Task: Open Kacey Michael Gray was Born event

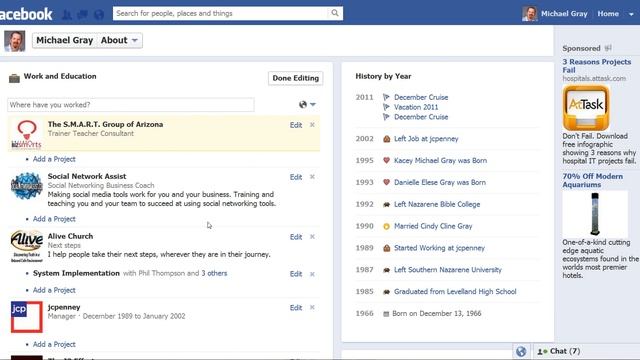Action: (x=440, y=161)
